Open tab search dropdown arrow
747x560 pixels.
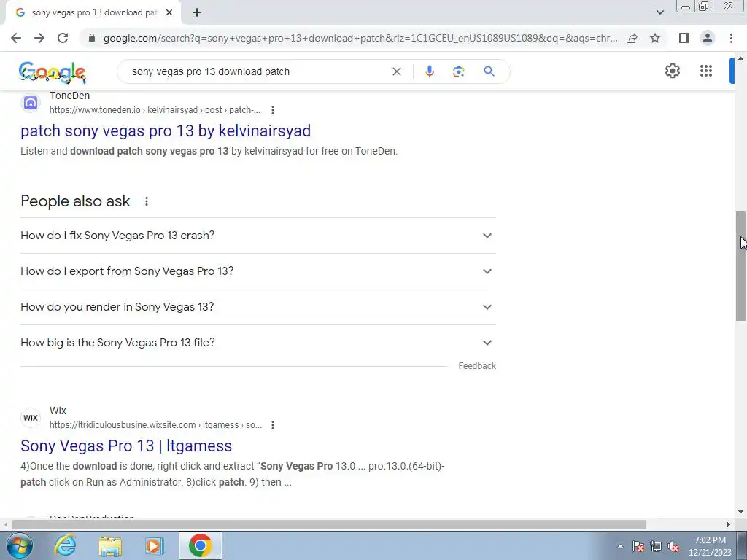[659, 12]
